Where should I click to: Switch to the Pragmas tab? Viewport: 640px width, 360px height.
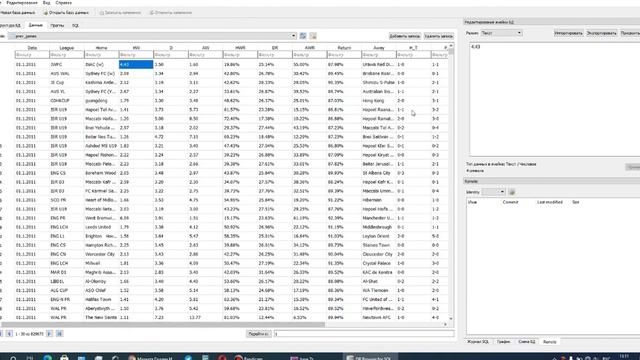[57, 25]
